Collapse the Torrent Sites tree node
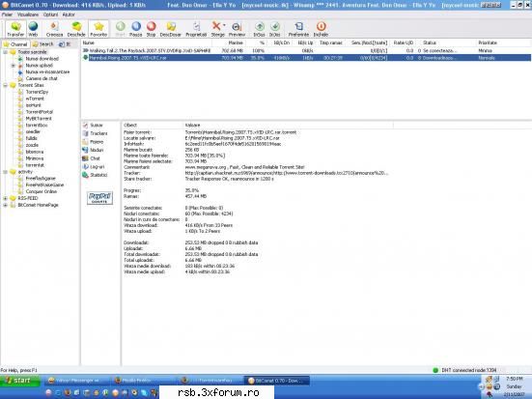 coord(5,85)
